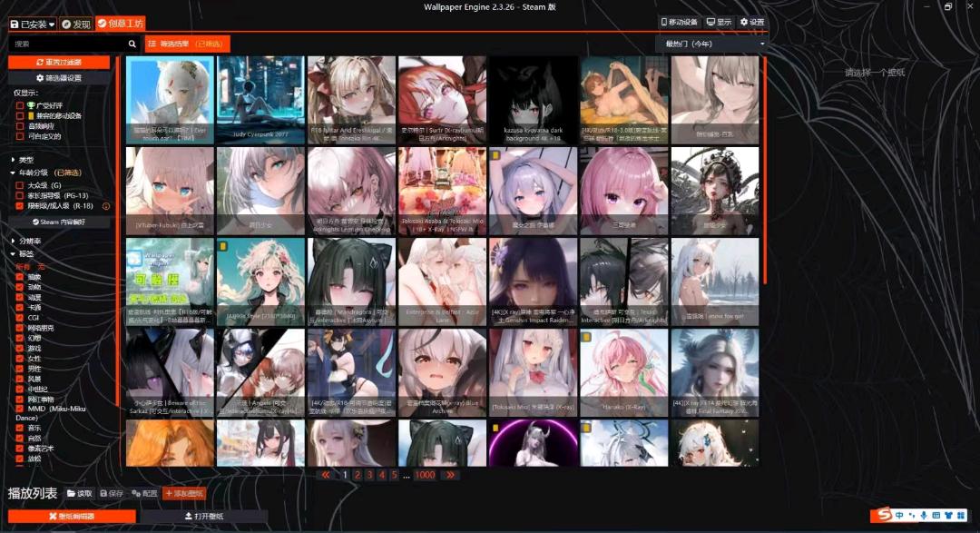
Task: Open 筛选器设置 filter settings with gear icon
Action: pyautogui.click(x=59, y=78)
